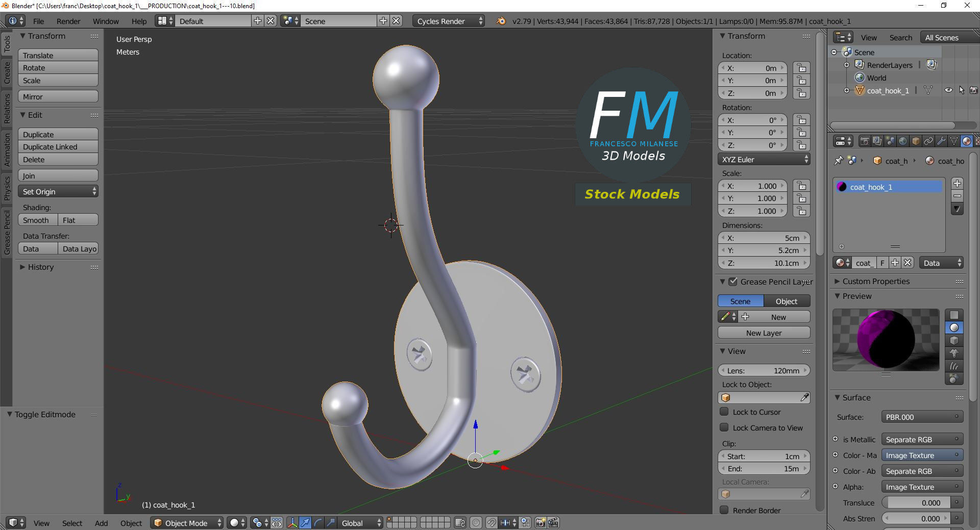The image size is (980, 530).
Task: Select the sphere preview shape icon
Action: (x=954, y=328)
